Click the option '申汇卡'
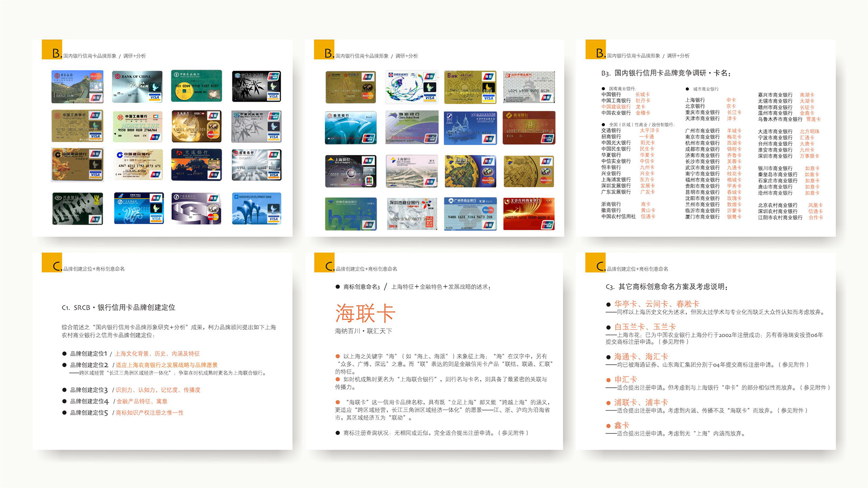The image size is (868, 488). 626,380
